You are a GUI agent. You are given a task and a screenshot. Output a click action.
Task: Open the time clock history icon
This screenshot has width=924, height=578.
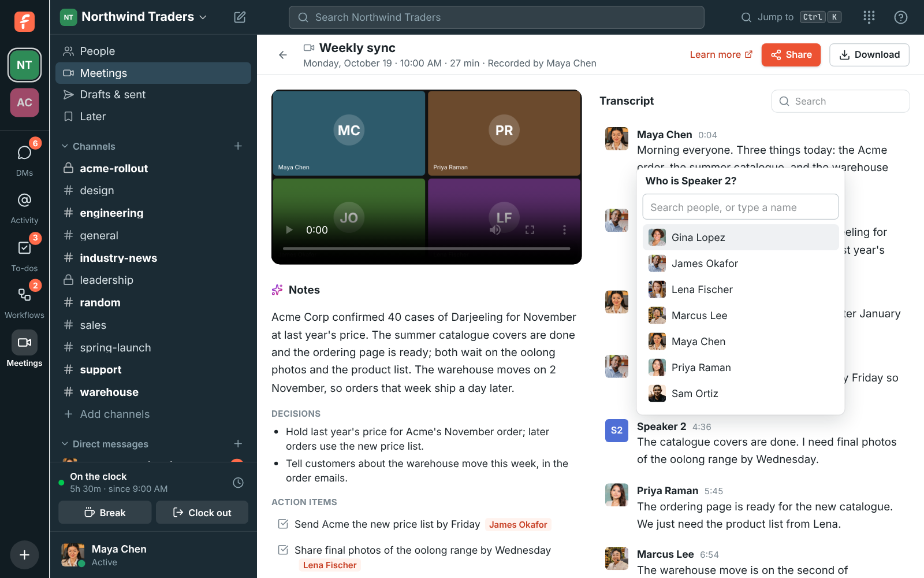pyautogui.click(x=238, y=483)
